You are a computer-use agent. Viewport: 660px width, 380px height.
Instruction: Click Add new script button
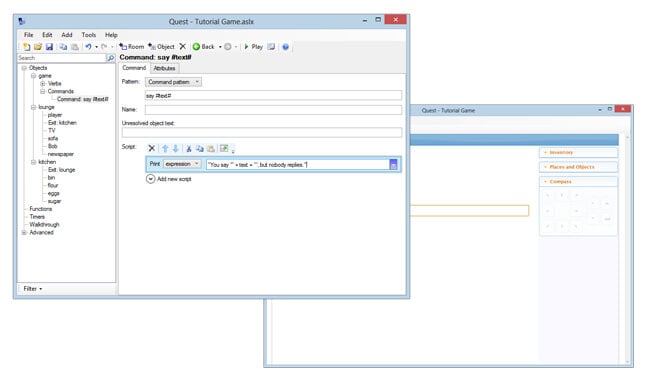click(169, 179)
